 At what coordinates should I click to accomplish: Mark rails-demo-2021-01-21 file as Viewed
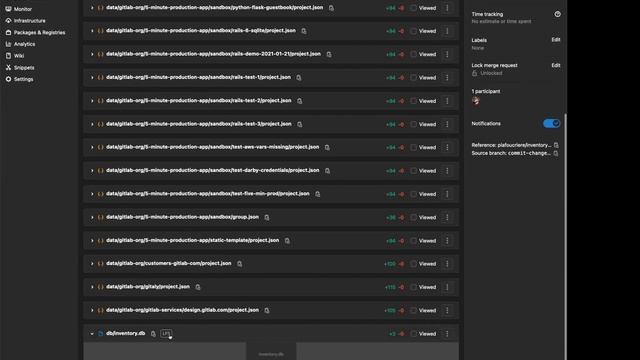413,54
